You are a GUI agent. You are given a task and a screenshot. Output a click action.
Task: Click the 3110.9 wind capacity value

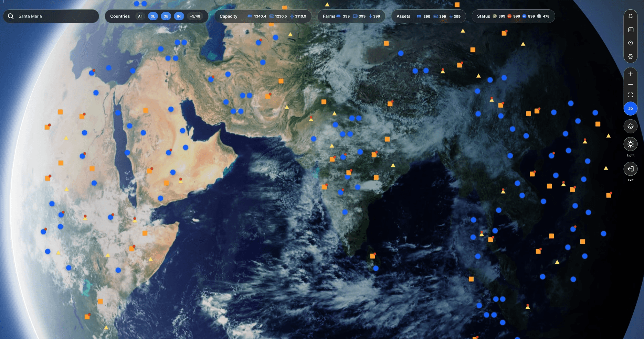point(300,16)
